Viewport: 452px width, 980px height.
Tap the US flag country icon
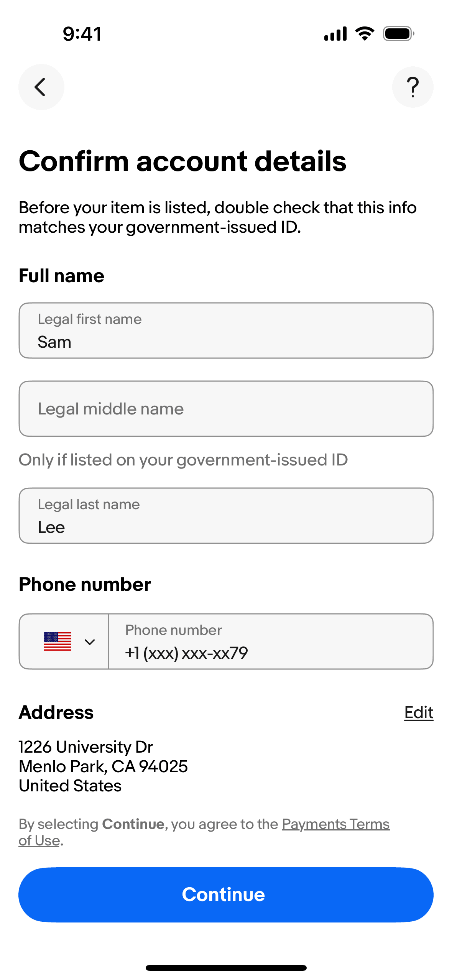pyautogui.click(x=58, y=641)
